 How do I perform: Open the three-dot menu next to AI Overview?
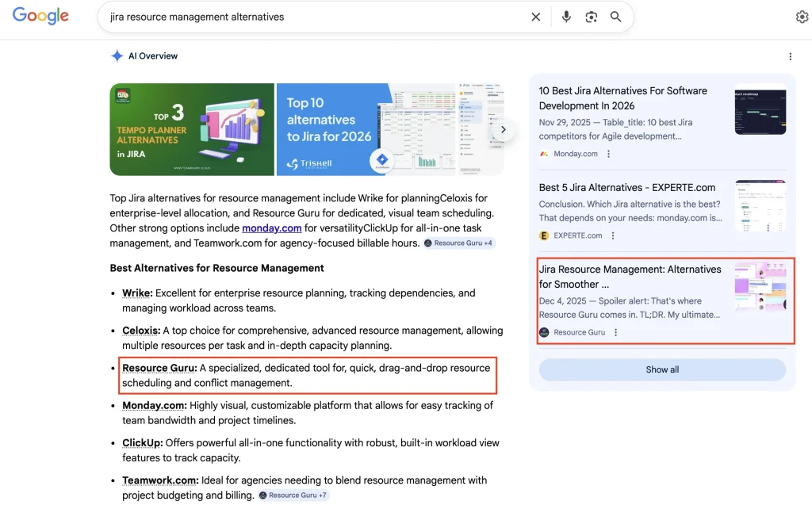tap(790, 55)
